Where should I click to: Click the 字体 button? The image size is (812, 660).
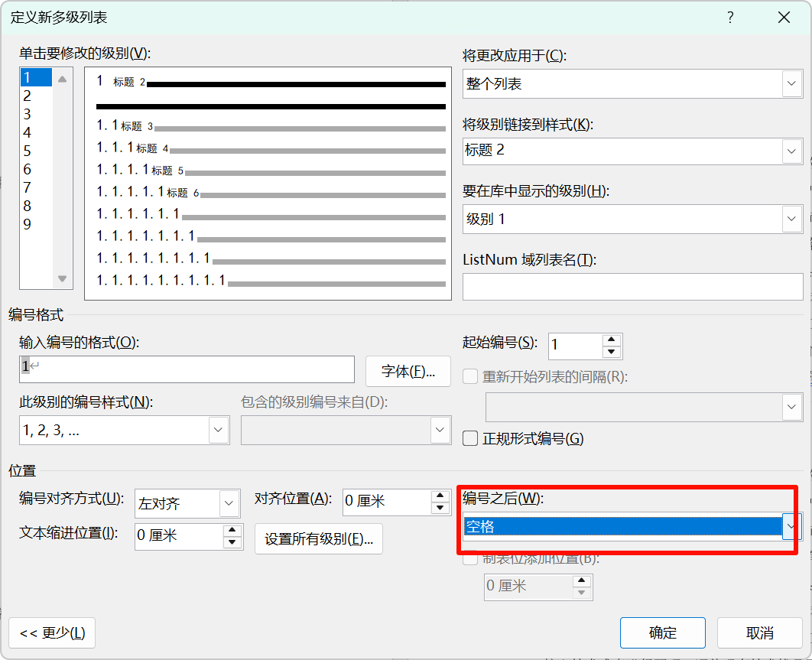(x=408, y=372)
